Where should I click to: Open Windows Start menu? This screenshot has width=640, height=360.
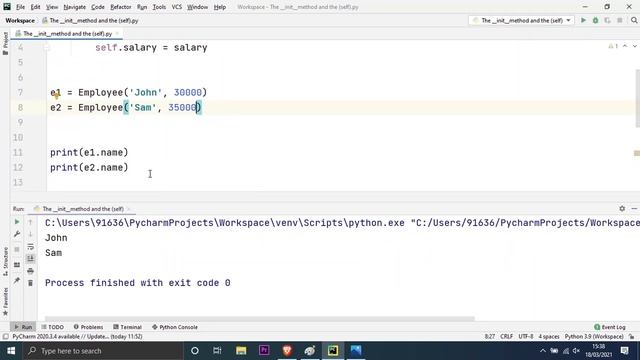point(11,351)
